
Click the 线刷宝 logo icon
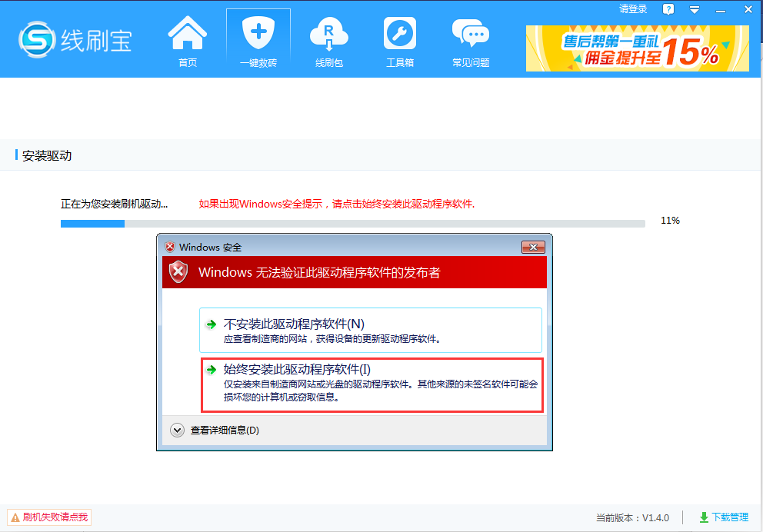[37, 39]
